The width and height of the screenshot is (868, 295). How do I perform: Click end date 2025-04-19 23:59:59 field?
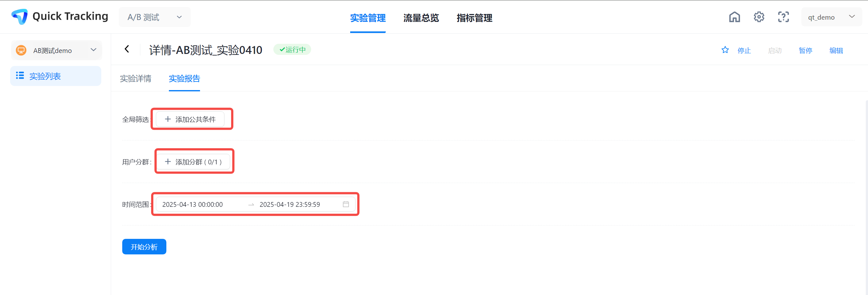tap(290, 204)
